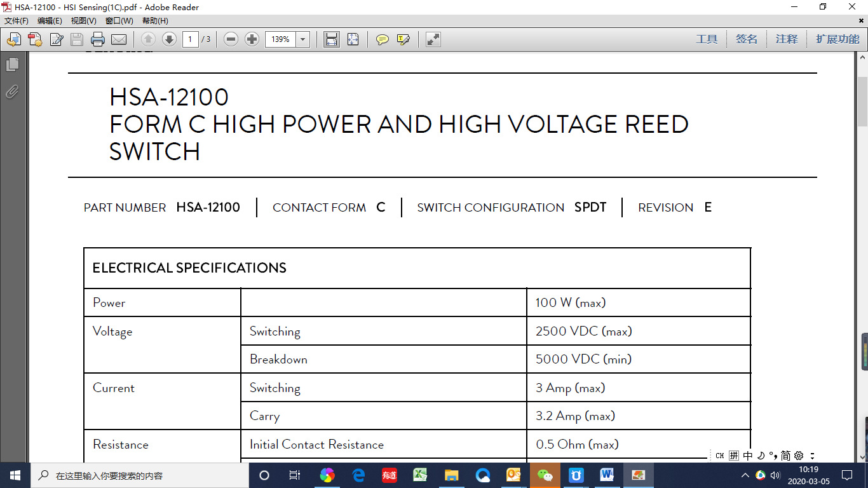868x488 pixels.
Task: Click the scrollbar up arrow
Action: (x=862, y=57)
